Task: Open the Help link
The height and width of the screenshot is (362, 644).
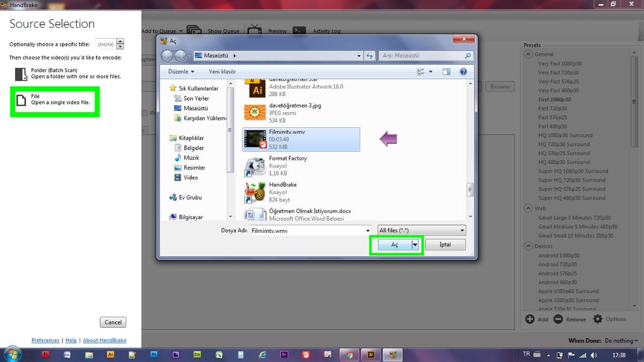Action: click(71, 340)
